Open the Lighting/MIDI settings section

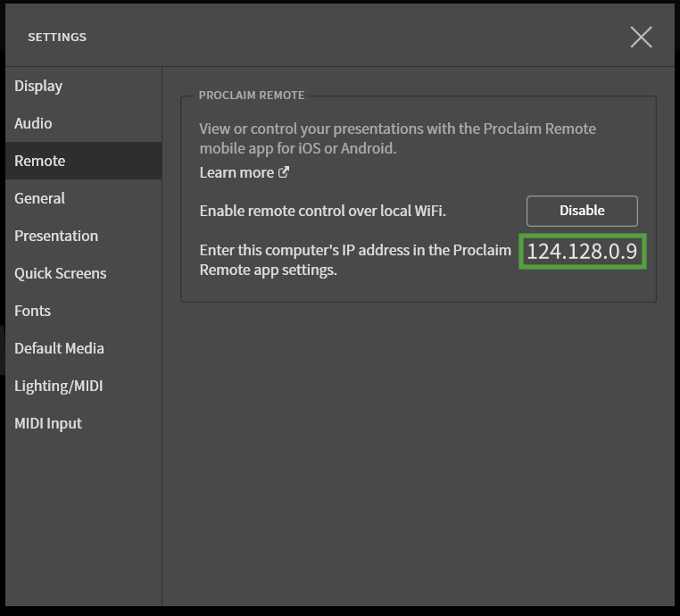pyautogui.click(x=59, y=386)
